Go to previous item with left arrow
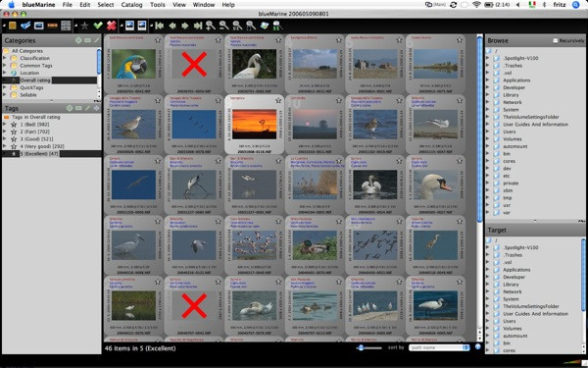Viewport: 588px width, 368px height. (x=172, y=26)
